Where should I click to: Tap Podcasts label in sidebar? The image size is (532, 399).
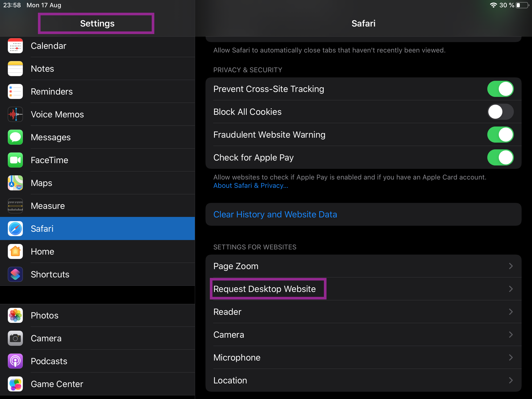coord(49,361)
